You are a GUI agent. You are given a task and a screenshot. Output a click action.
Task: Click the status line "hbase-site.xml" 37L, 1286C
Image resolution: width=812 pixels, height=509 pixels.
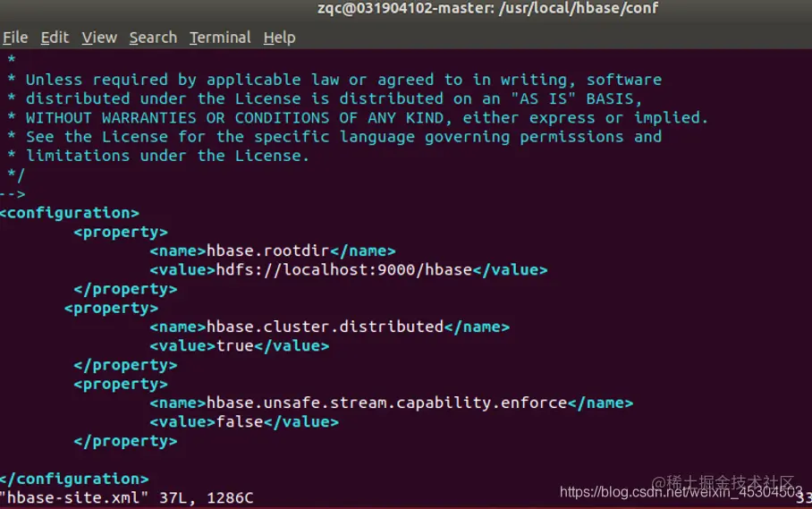(127, 497)
